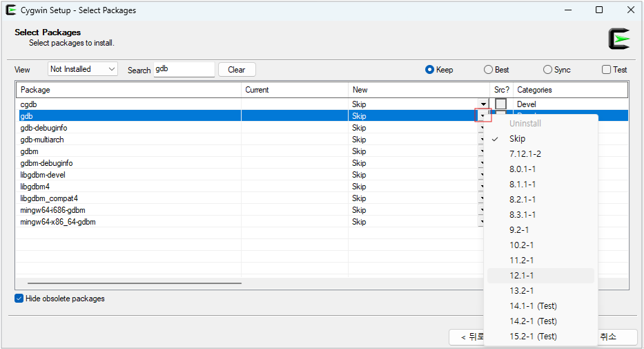Click the large Cygwin logo at top right
The image size is (644, 349).
tap(619, 39)
